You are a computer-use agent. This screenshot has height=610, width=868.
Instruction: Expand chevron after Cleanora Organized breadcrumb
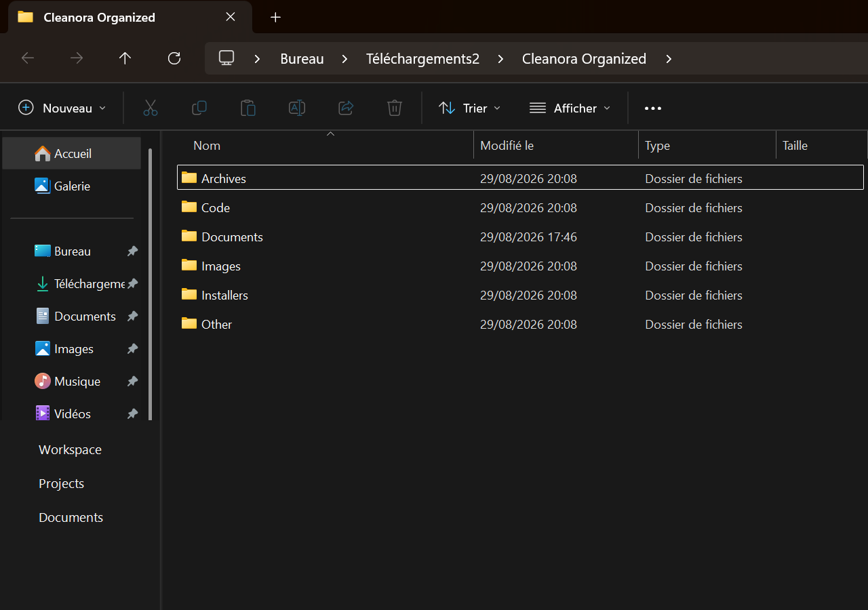pyautogui.click(x=669, y=59)
